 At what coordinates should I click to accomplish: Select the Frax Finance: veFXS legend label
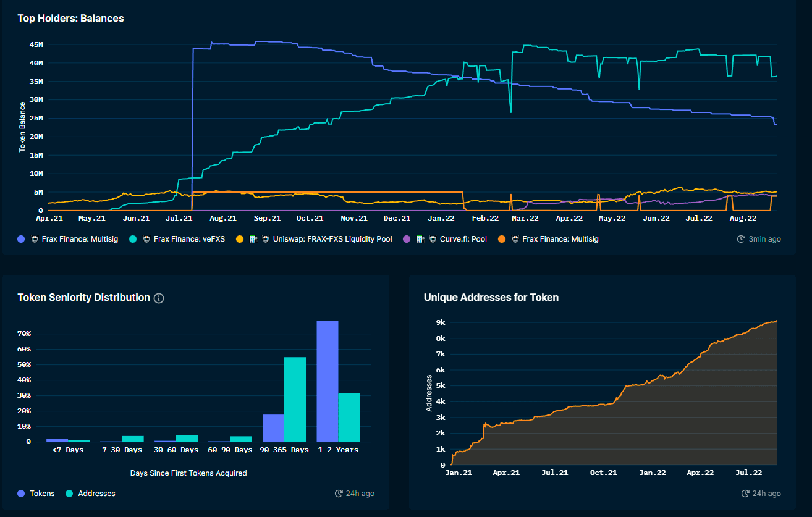189,239
